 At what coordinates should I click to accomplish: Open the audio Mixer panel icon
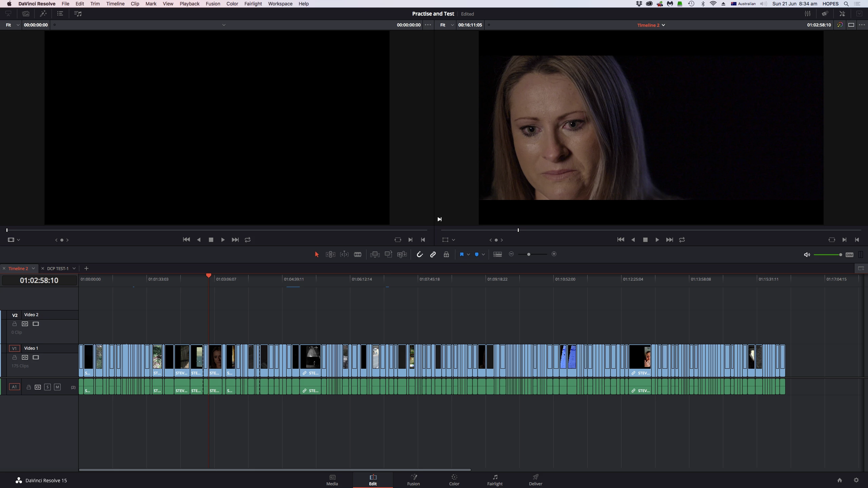(808, 14)
